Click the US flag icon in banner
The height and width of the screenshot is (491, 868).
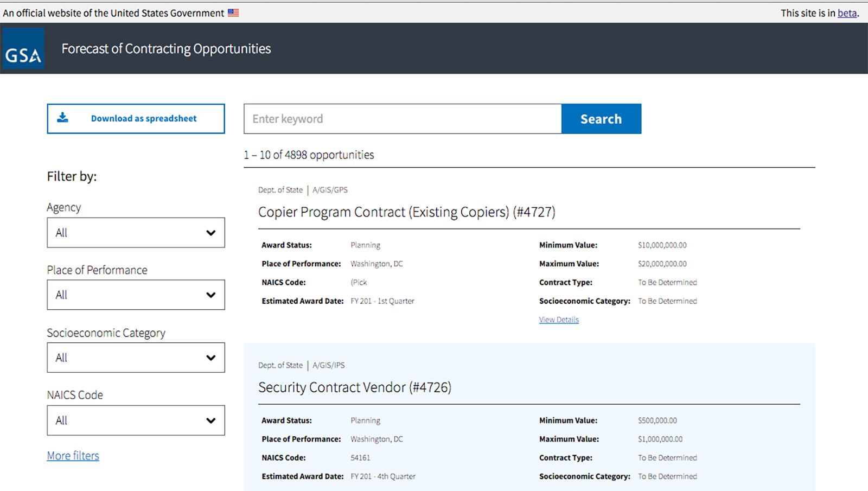pyautogui.click(x=233, y=13)
